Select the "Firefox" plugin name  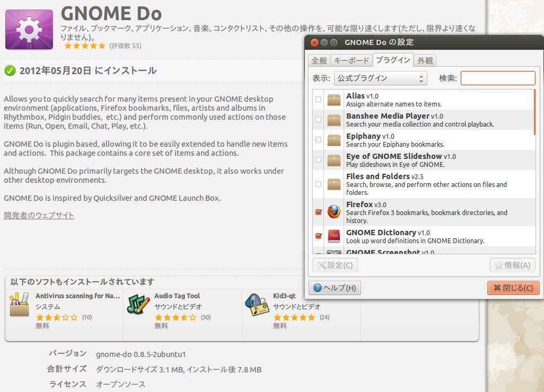[359, 204]
